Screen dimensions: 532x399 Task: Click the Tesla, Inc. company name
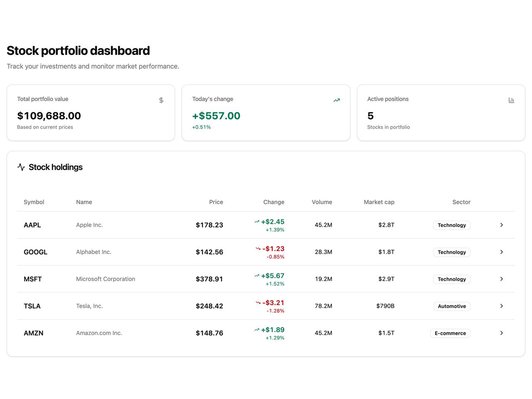pyautogui.click(x=89, y=306)
